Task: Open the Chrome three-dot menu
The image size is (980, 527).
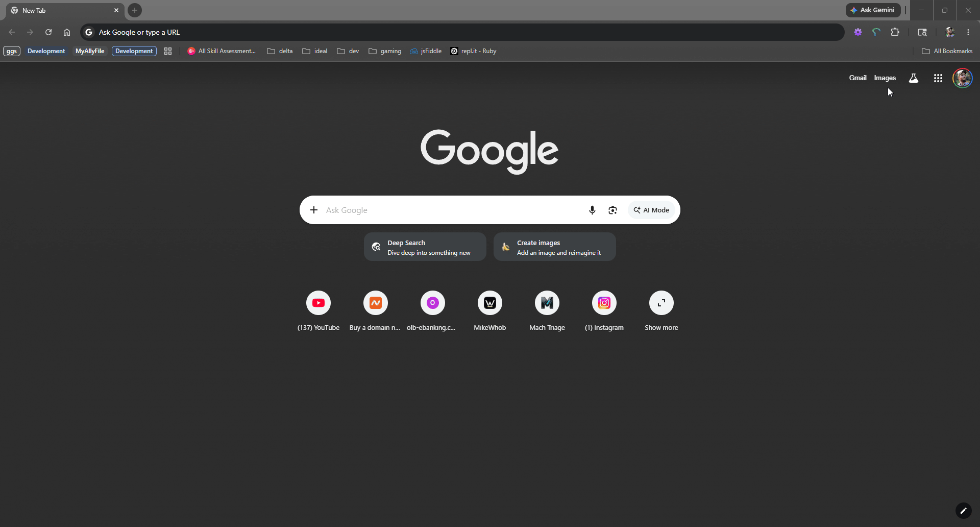Action: coord(968,32)
